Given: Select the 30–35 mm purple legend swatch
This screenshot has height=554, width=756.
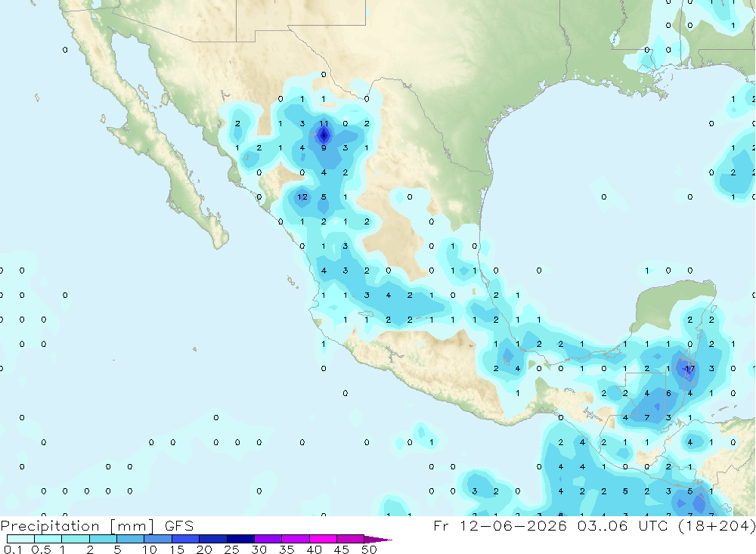Looking at the screenshot, I should click(x=268, y=539).
